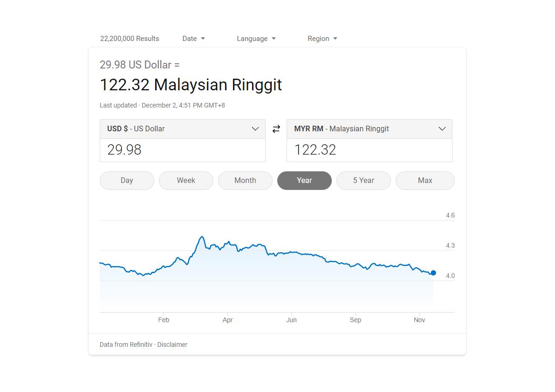Open the MYR currency dropdown chevron
Viewport: 555px width, 392px height.
pyautogui.click(x=442, y=128)
